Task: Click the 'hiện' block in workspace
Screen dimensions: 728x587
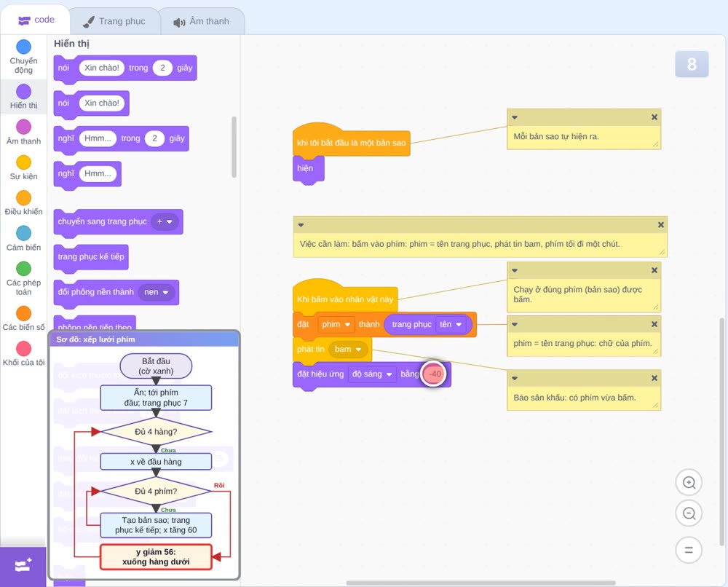Action: point(308,168)
